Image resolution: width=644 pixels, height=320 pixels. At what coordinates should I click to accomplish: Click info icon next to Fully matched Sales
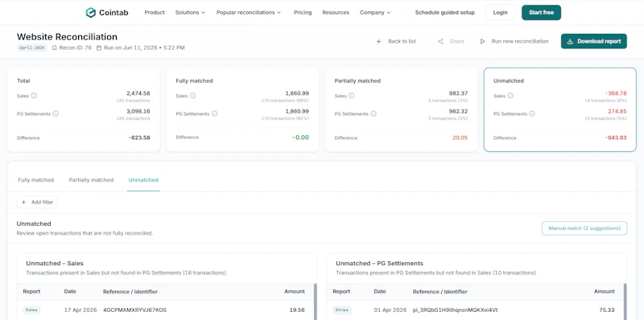point(193,96)
